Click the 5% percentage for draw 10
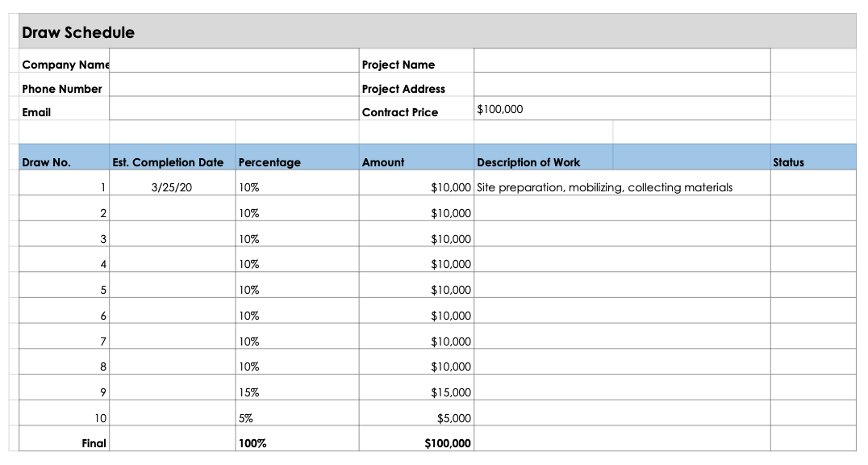Screen dimensions: 868x465 point(246,418)
